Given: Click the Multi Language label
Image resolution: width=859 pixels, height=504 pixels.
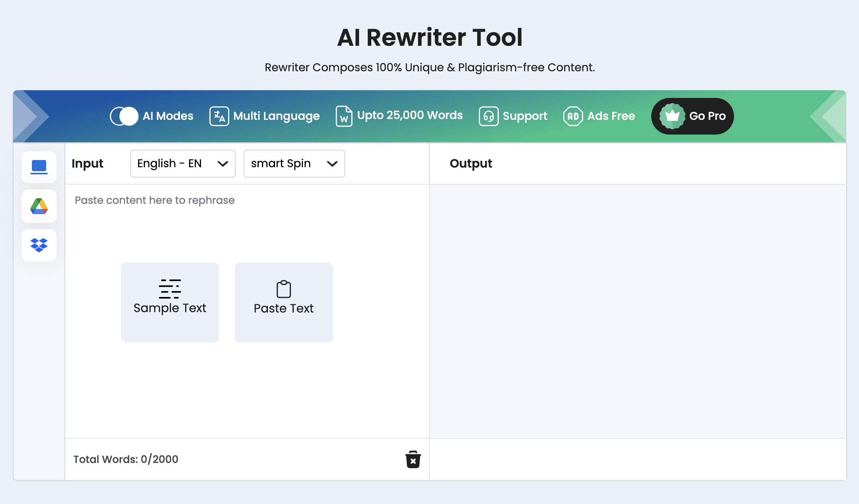Looking at the screenshot, I should pos(277,116).
